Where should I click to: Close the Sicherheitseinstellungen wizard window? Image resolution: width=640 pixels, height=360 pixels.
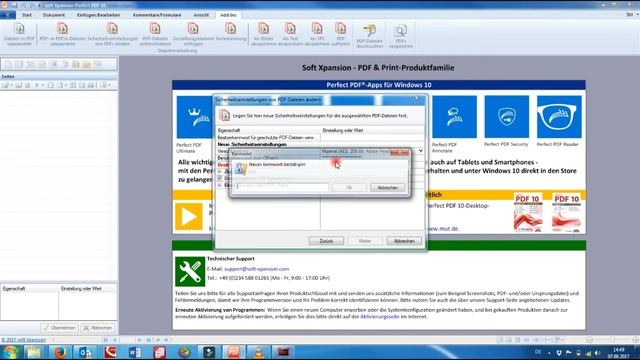pyautogui.click(x=417, y=98)
